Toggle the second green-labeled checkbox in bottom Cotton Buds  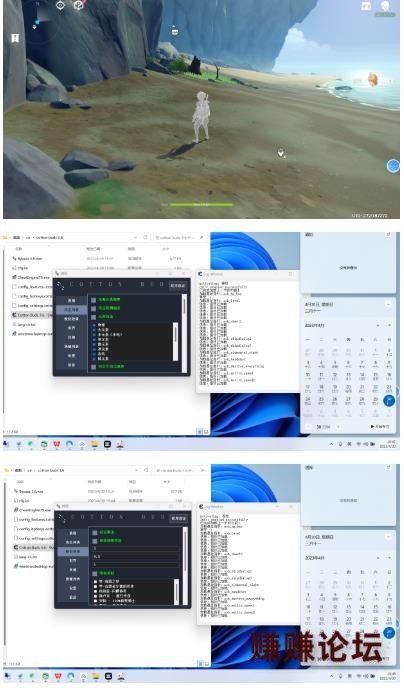click(x=95, y=541)
